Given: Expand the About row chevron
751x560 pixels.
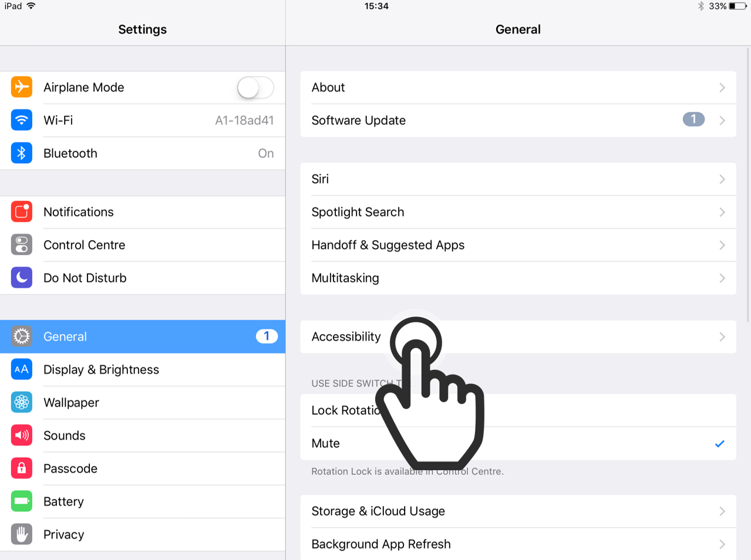Looking at the screenshot, I should point(722,87).
